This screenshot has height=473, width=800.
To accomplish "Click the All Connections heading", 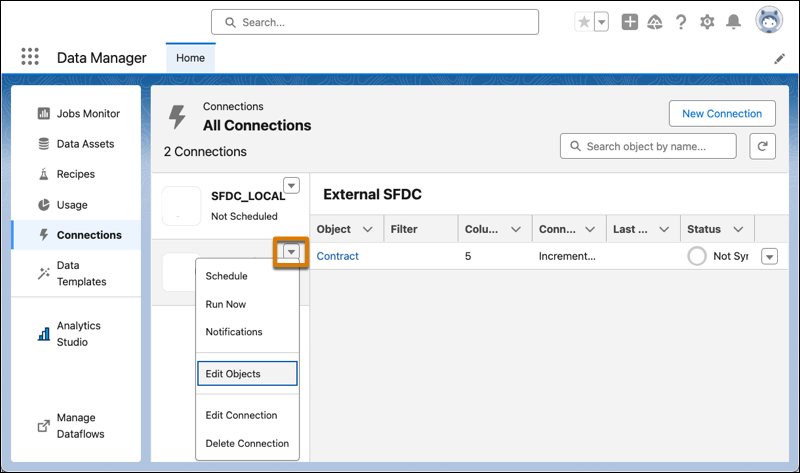I will point(257,126).
